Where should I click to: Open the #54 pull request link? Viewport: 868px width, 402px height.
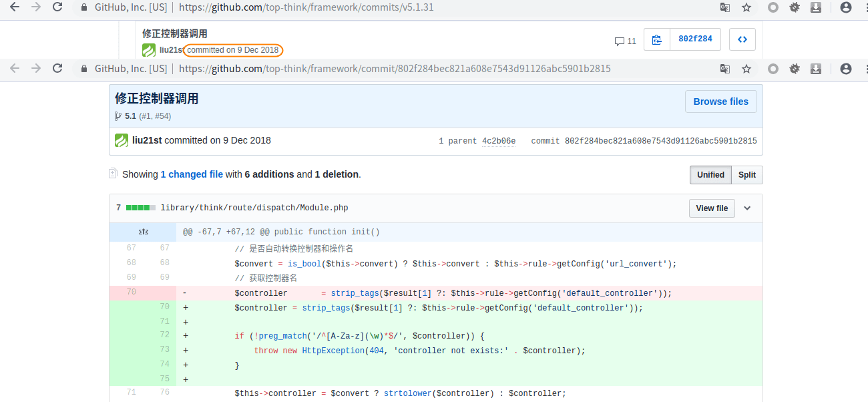(x=161, y=116)
